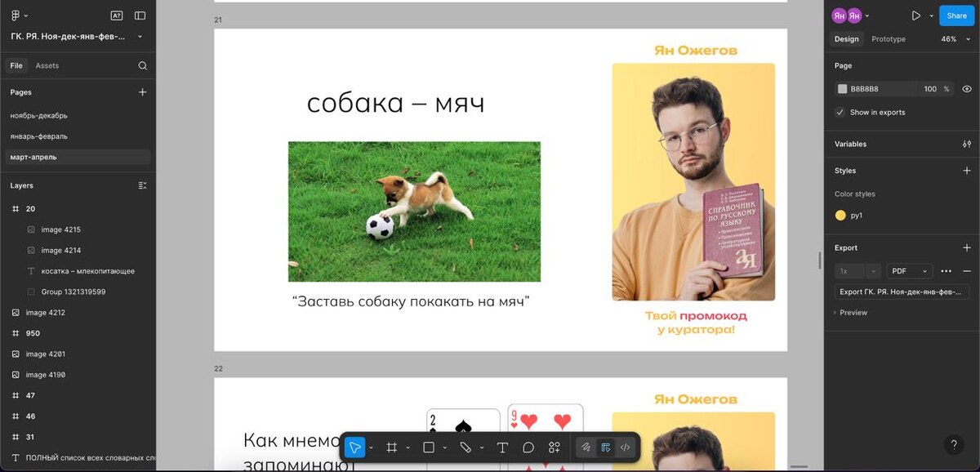Click the search icon in File panel
The height and width of the screenshot is (472, 980).
click(x=143, y=65)
